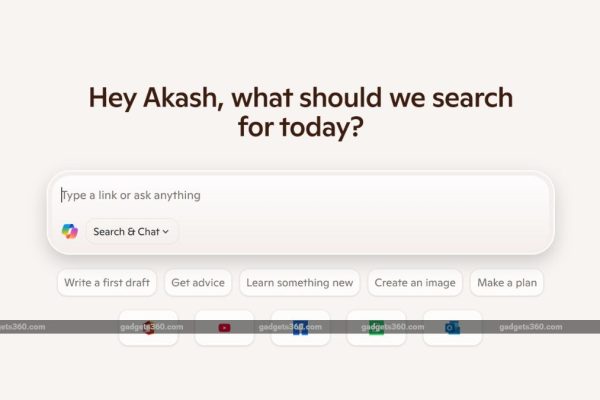Click the Copilot logo icon
The width and height of the screenshot is (600, 400).
pos(69,231)
